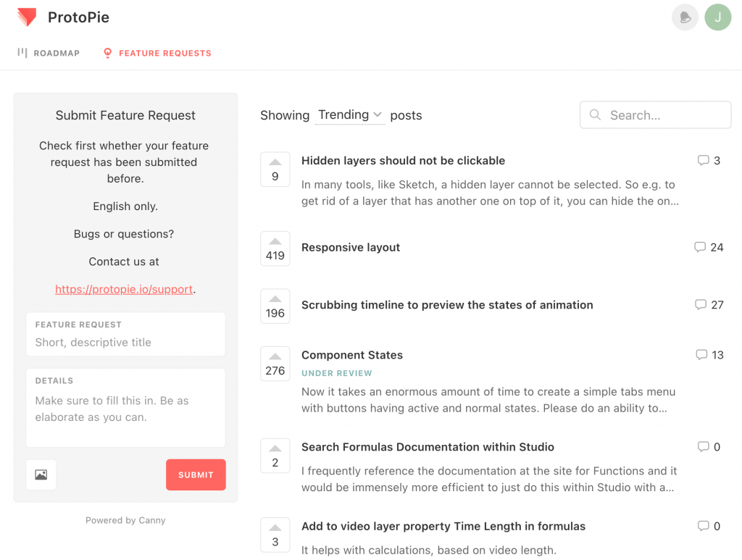The width and height of the screenshot is (742, 560).
Task: Open comments on Responsive layout post
Action: [709, 247]
